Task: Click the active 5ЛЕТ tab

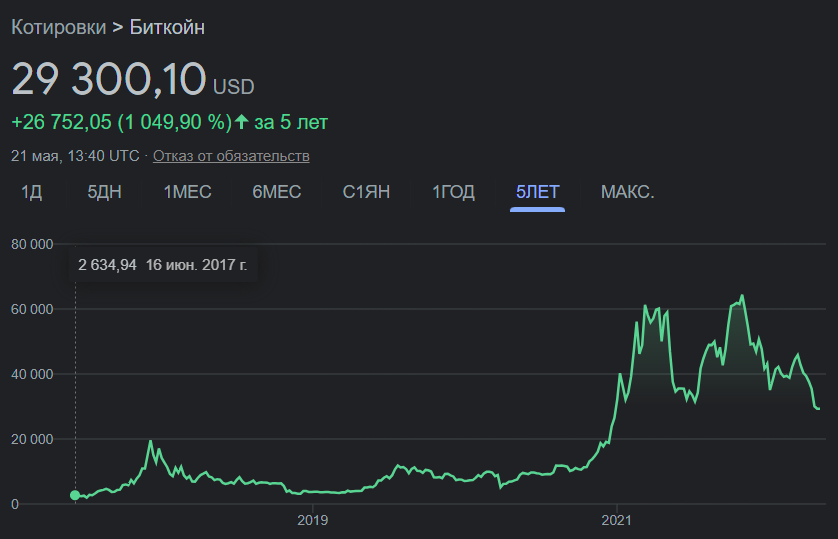Action: [538, 192]
